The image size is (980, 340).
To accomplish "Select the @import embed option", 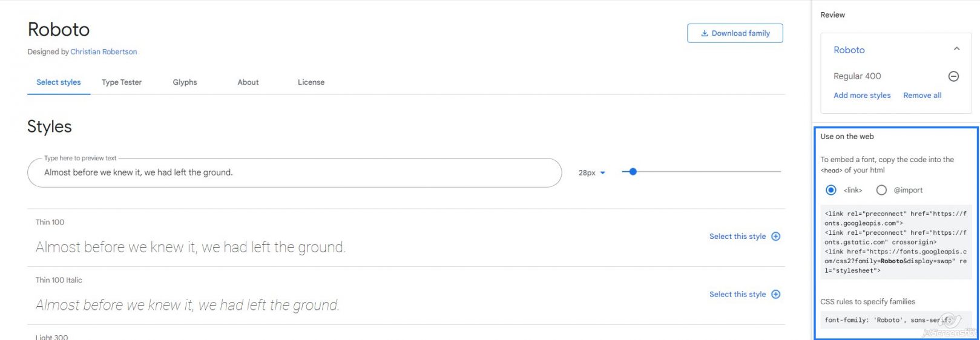I will click(x=881, y=190).
